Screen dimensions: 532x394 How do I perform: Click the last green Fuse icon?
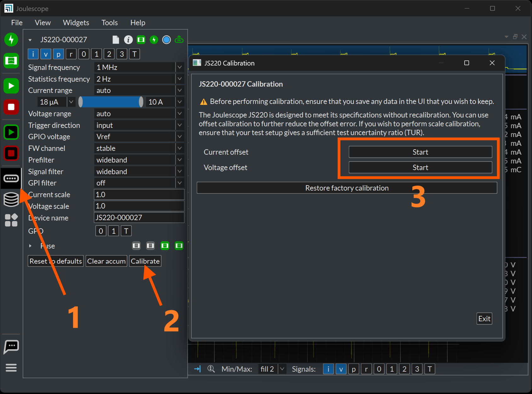point(179,246)
